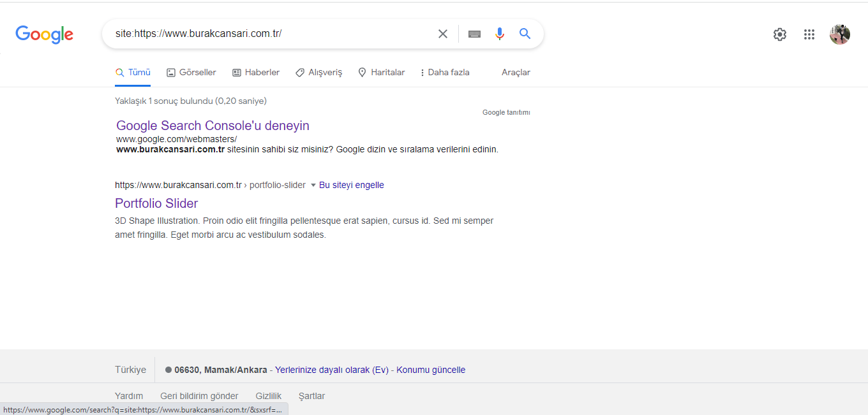Switch to Görseller tab
This screenshot has width=868, height=415.
click(191, 73)
